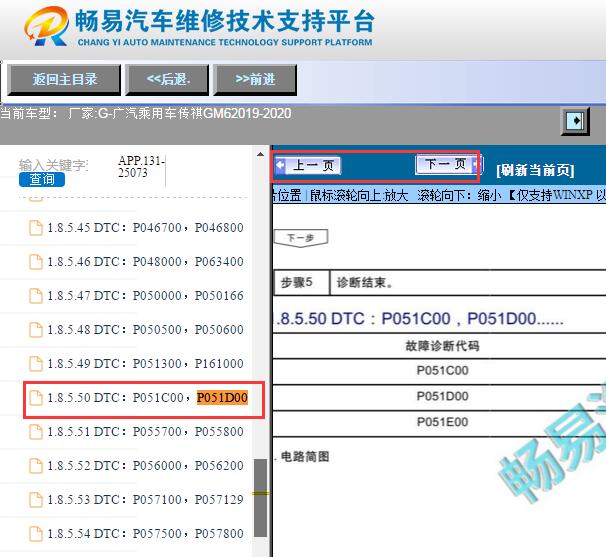This screenshot has height=557, width=606.
Task: Go back with the <<后退 button
Action: [167, 80]
